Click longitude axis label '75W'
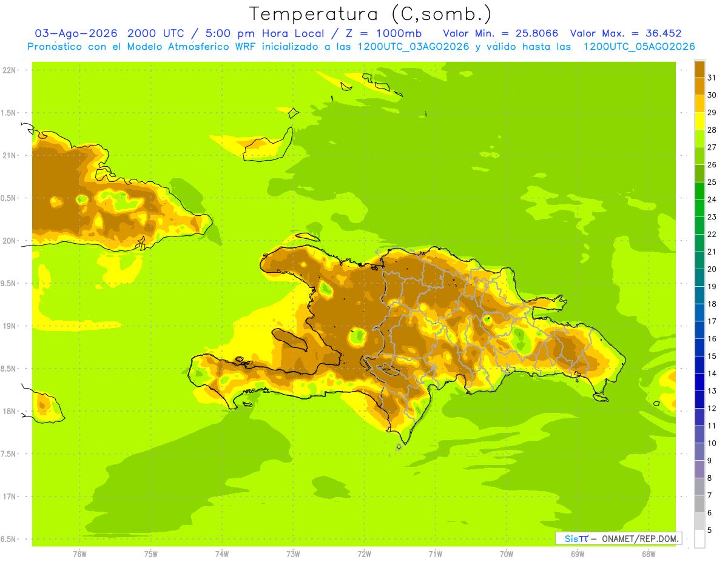728x562 pixels. point(151,554)
